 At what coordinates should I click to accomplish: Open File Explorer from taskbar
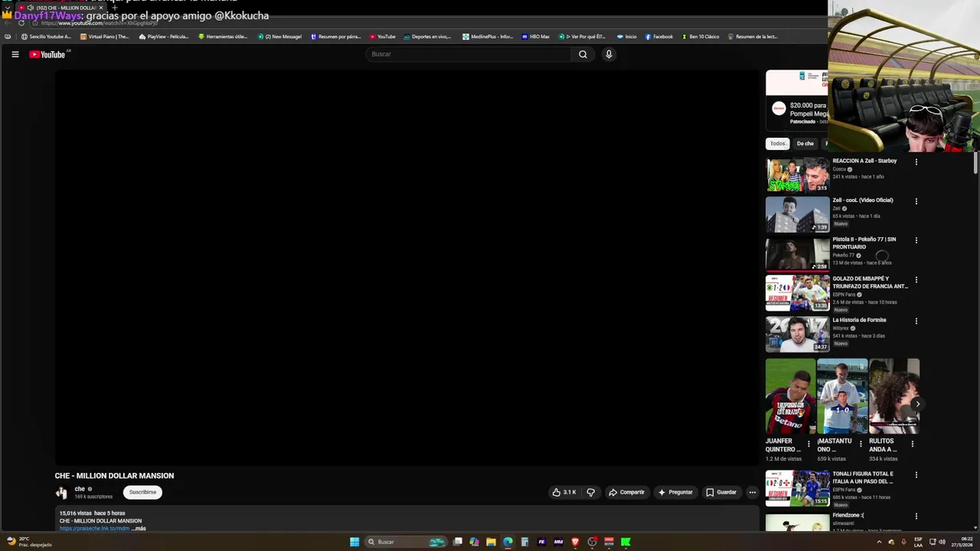491,542
